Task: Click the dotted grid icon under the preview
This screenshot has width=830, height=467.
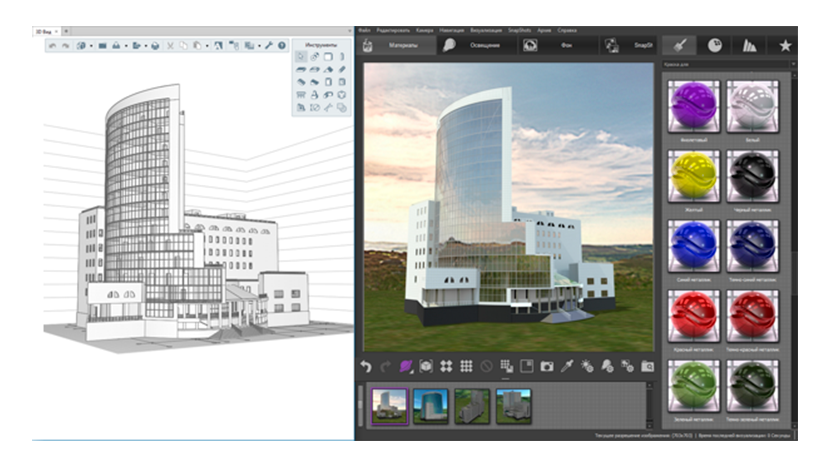Action: (466, 366)
